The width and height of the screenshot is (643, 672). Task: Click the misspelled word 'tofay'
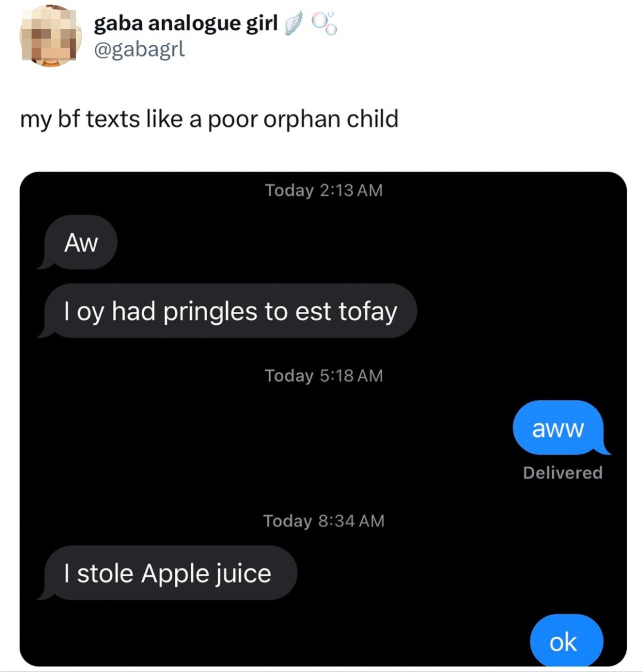pyautogui.click(x=367, y=312)
